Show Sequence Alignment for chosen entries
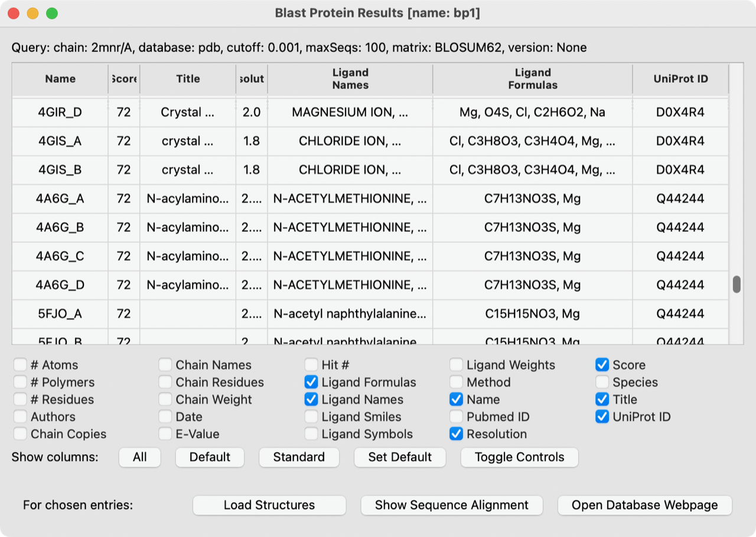This screenshot has width=756, height=537. pyautogui.click(x=451, y=505)
